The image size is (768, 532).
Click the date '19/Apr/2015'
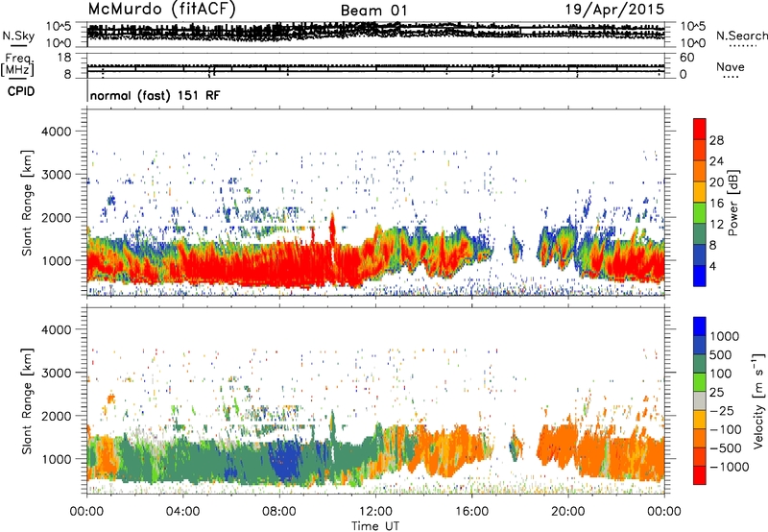[x=614, y=9]
